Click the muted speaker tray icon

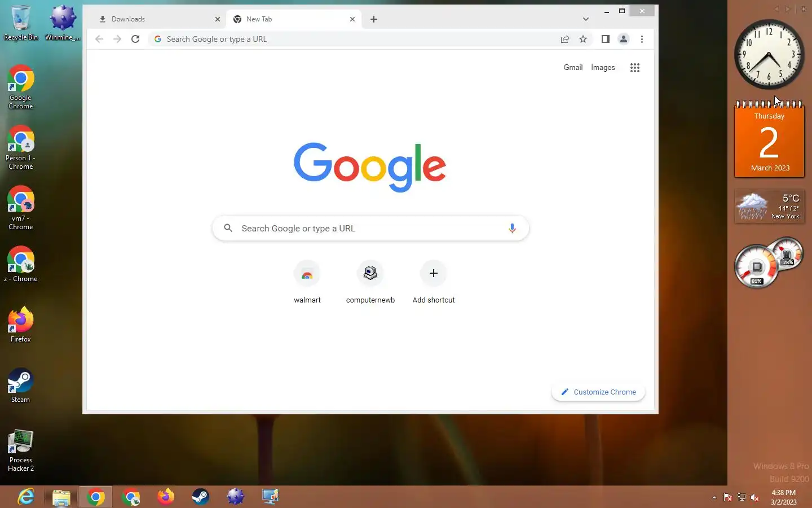pos(755,497)
